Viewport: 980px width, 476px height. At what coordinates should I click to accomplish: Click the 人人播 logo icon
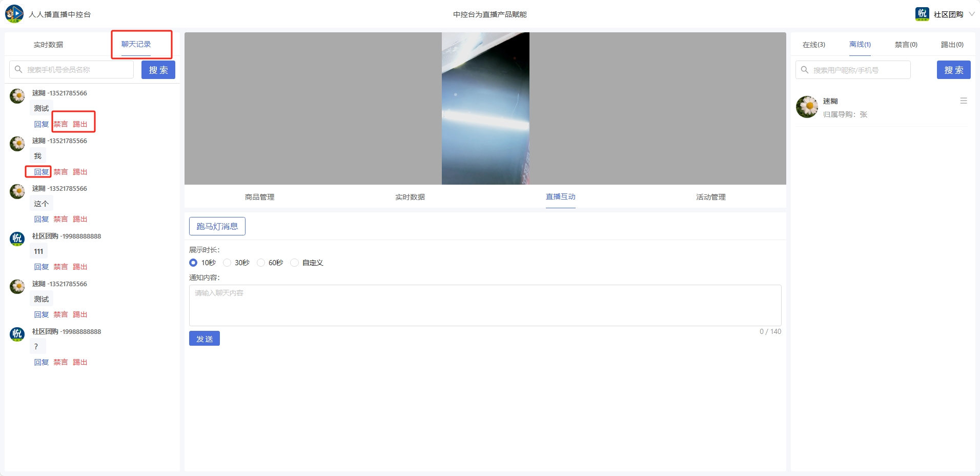coord(14,14)
